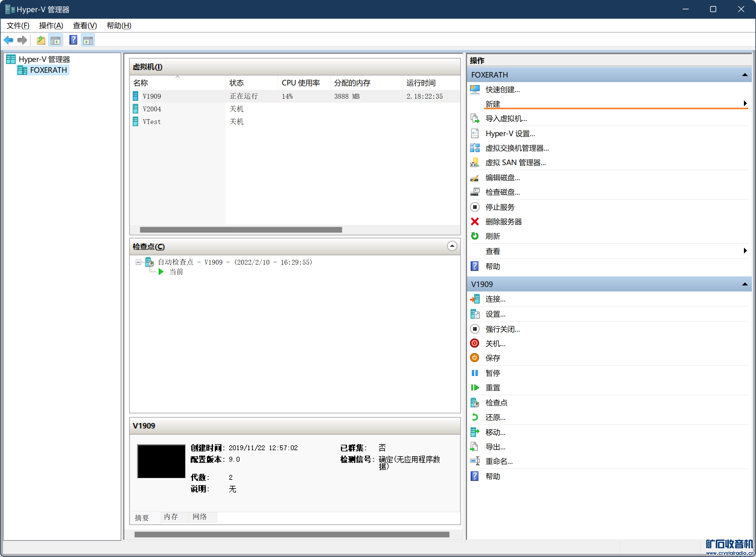Open the 帮助(H) menu
The width and height of the screenshot is (756, 557).
[119, 26]
